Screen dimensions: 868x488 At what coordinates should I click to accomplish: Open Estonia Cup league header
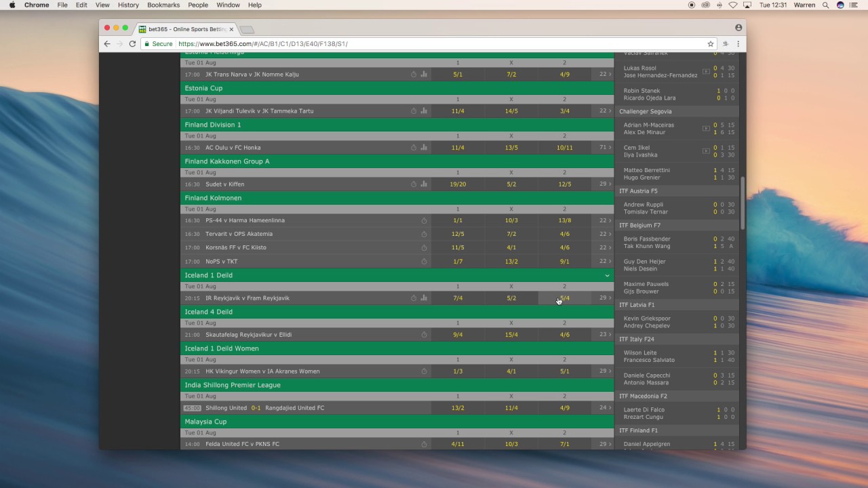coord(397,88)
